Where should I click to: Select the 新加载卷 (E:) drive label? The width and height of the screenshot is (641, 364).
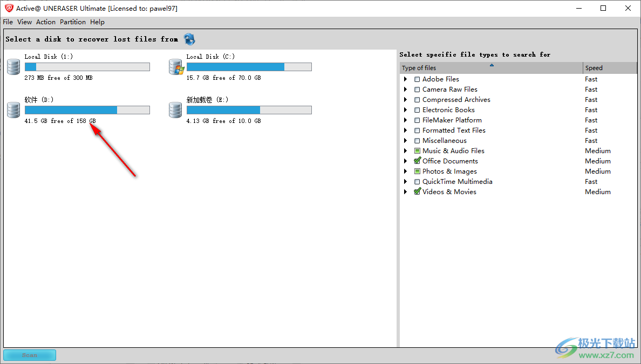[207, 100]
